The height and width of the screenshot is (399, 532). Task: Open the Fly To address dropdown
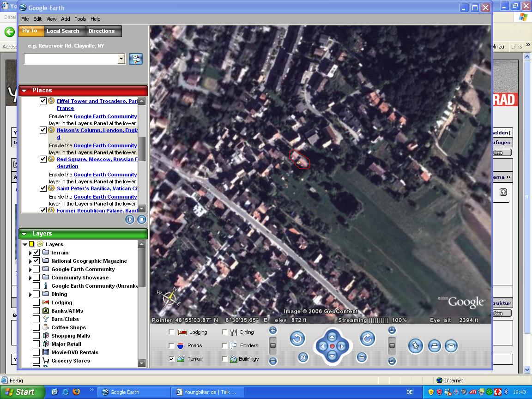click(x=121, y=59)
